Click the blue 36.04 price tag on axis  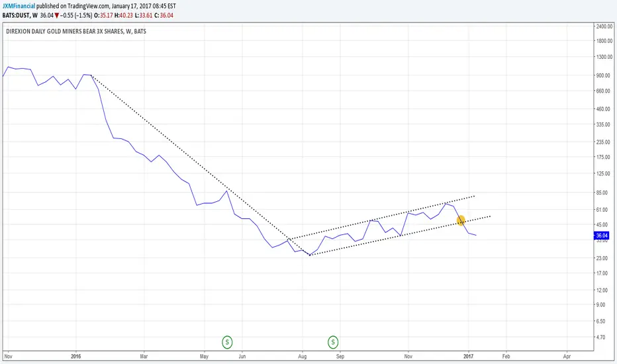point(601,236)
